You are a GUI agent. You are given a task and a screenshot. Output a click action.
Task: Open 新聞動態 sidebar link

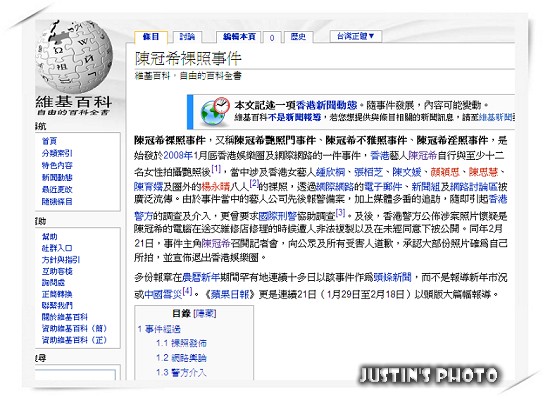click(x=57, y=177)
